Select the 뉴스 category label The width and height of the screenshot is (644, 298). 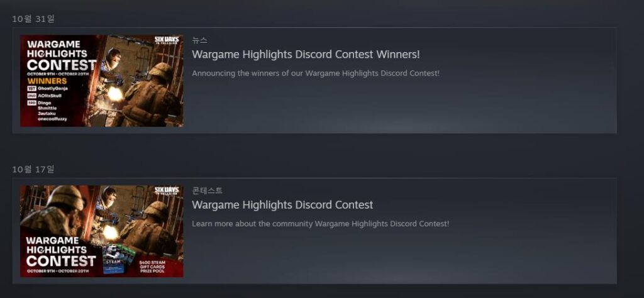pos(199,40)
